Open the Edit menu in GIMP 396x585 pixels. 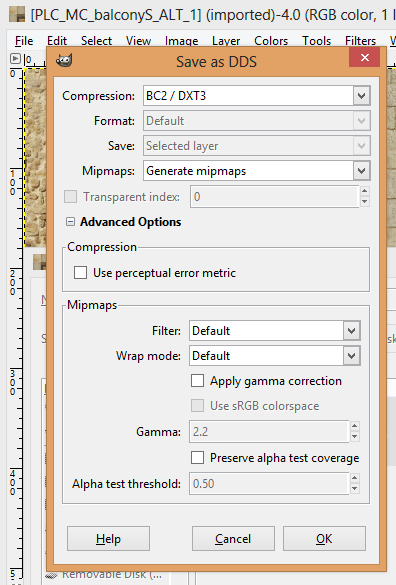tap(57, 40)
